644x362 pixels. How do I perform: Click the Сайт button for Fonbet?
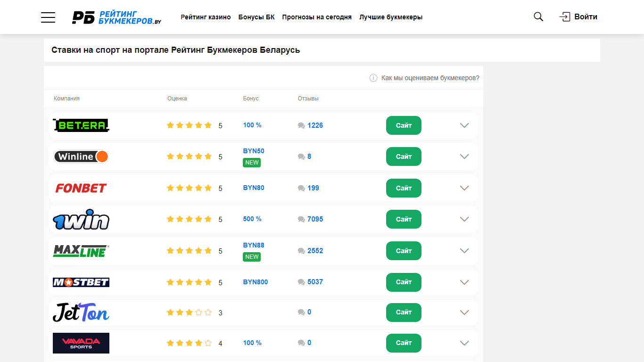pos(404,188)
